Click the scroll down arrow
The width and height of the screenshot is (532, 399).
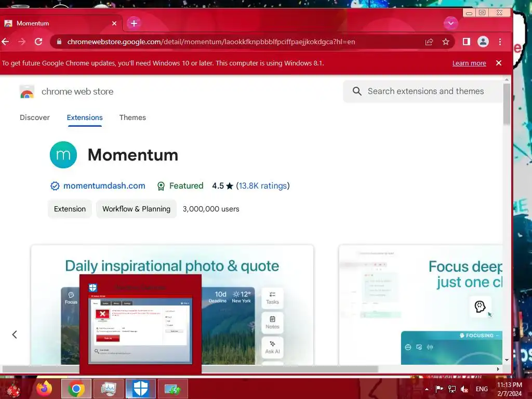point(507,360)
